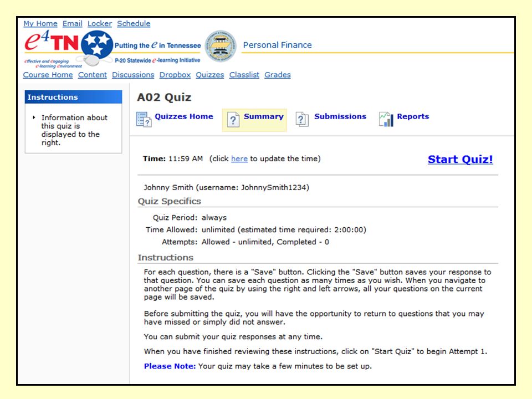
Task: Click the 'Time: 11:59 AM' text
Action: [x=173, y=159]
